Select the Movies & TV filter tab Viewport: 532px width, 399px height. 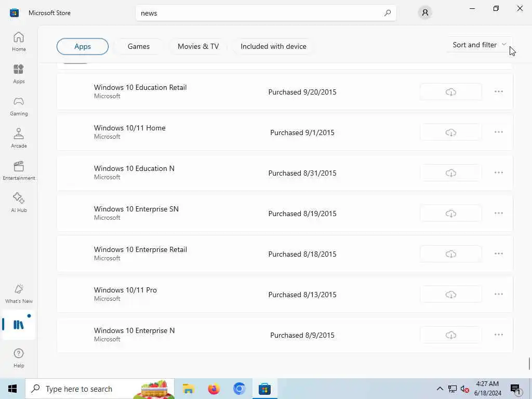point(198,46)
